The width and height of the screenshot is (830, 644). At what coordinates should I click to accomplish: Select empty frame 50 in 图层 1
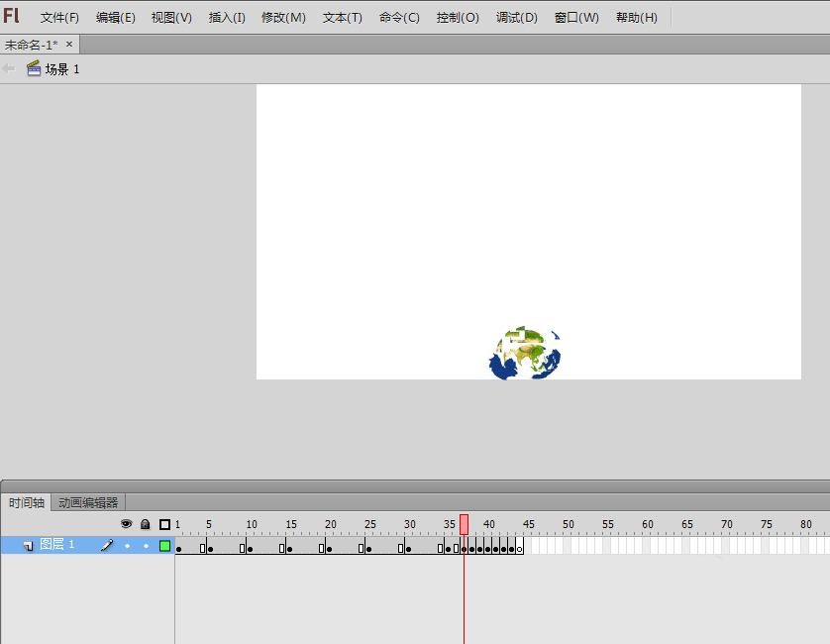(x=567, y=546)
